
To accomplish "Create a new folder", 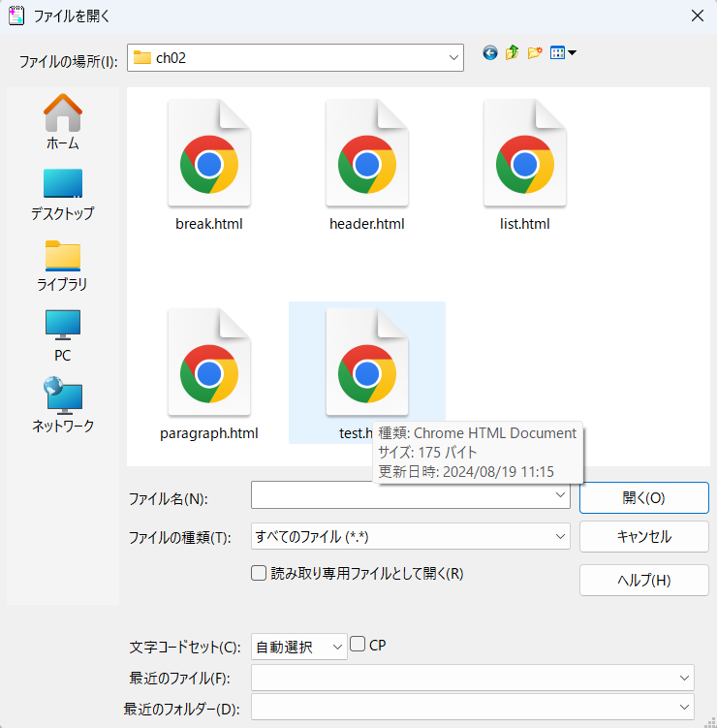I will (x=535, y=53).
